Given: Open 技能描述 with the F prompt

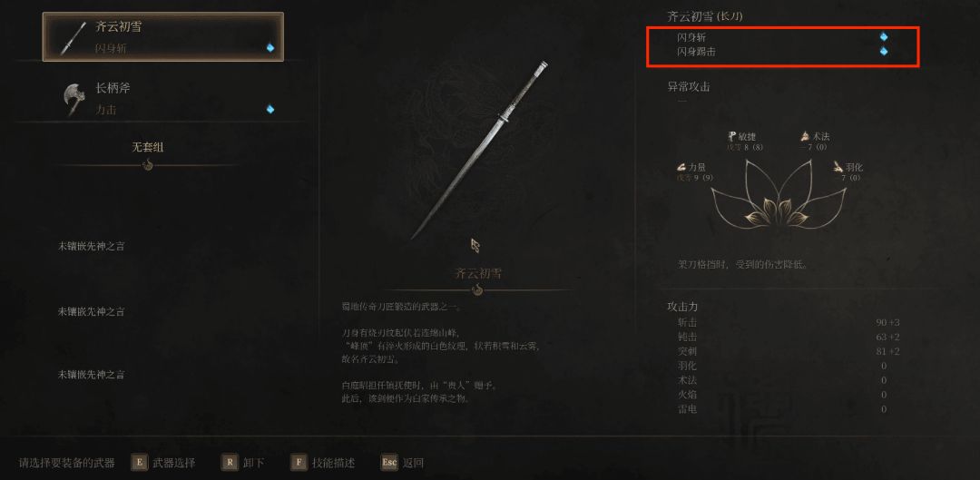Looking at the screenshot, I should (x=323, y=463).
